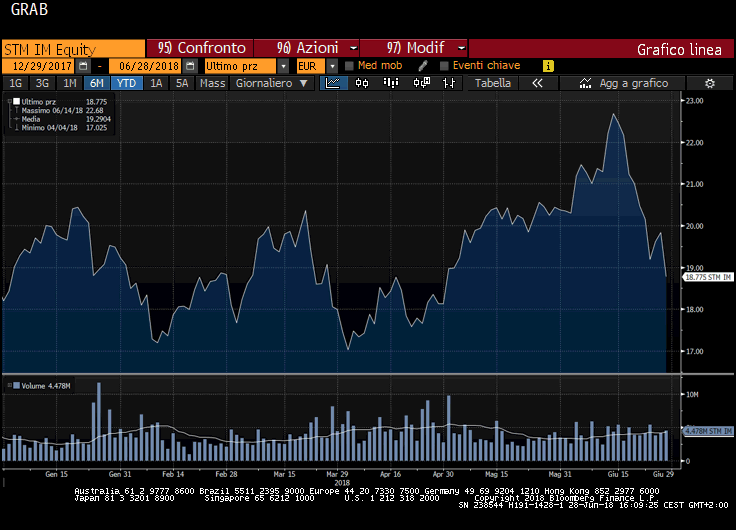Select the 3G time range tab

click(x=42, y=83)
